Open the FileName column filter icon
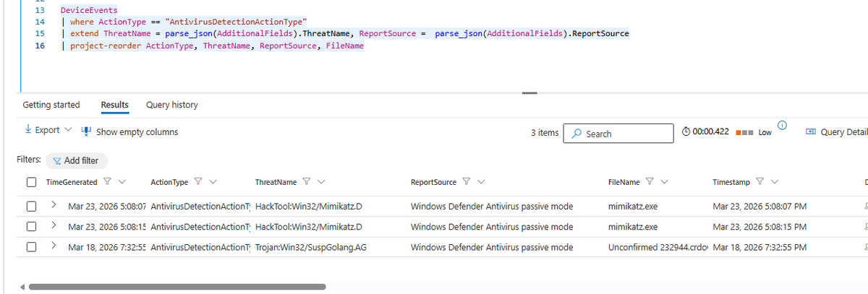This screenshot has height=294, width=868. tap(650, 182)
